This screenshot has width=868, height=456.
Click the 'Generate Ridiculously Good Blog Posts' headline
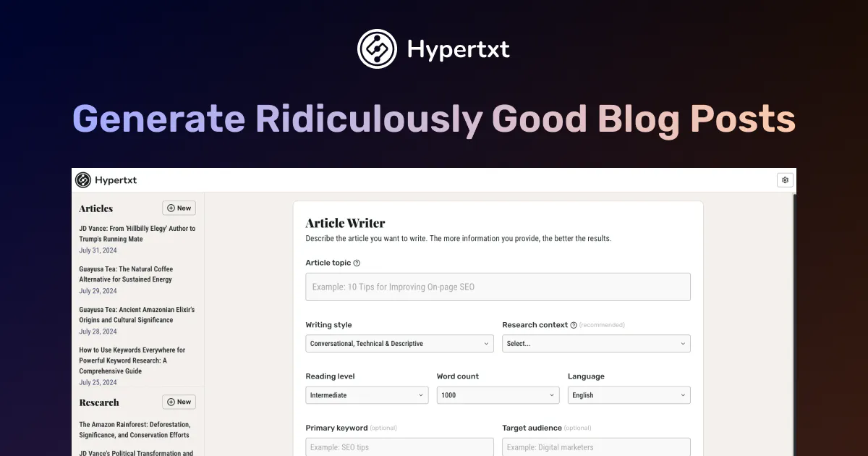pos(434,119)
